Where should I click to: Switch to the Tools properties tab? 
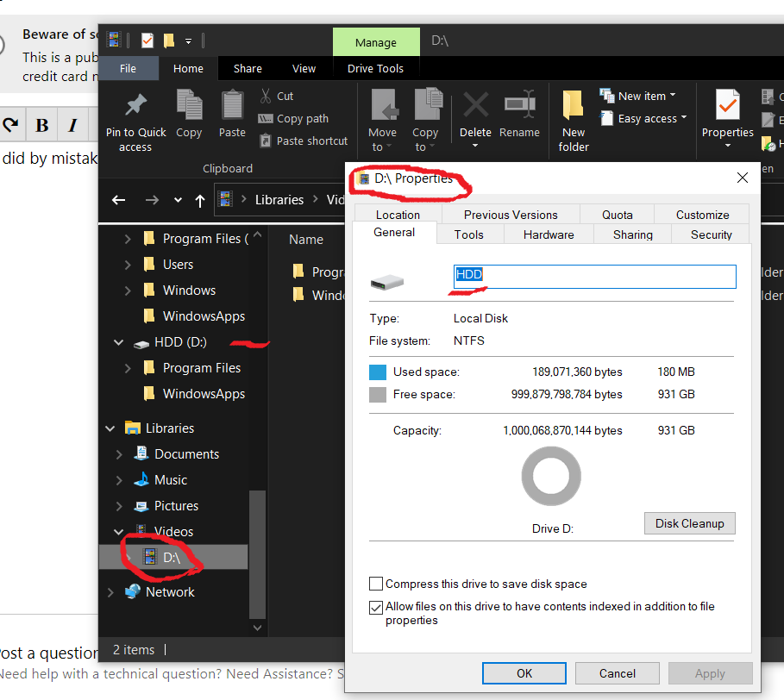pos(469,234)
